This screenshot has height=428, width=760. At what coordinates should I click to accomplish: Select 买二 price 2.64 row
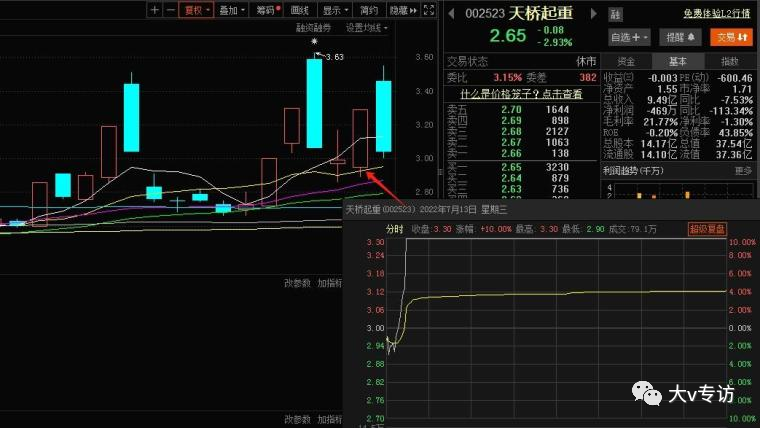tap(522, 178)
